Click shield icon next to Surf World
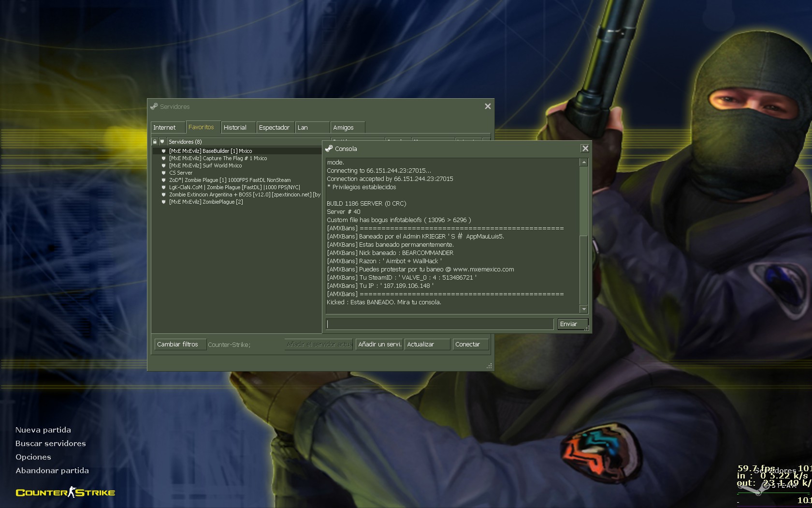This screenshot has width=812, height=508. [164, 165]
